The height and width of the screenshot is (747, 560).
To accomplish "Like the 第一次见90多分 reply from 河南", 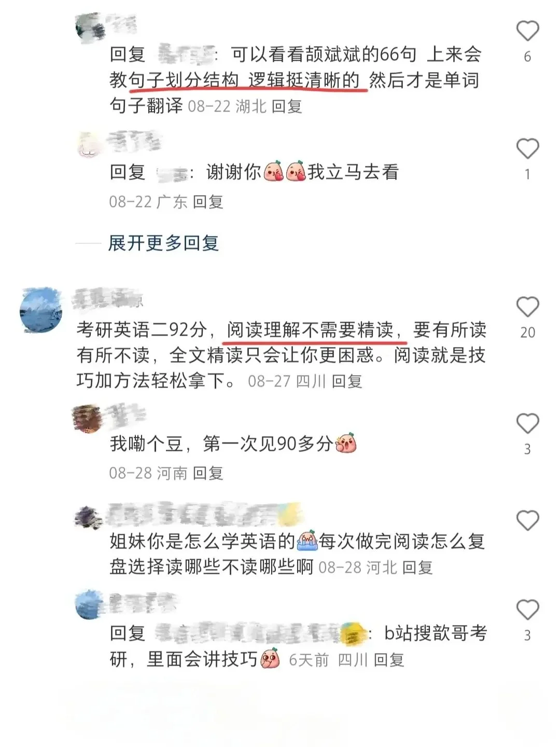I will [x=527, y=424].
